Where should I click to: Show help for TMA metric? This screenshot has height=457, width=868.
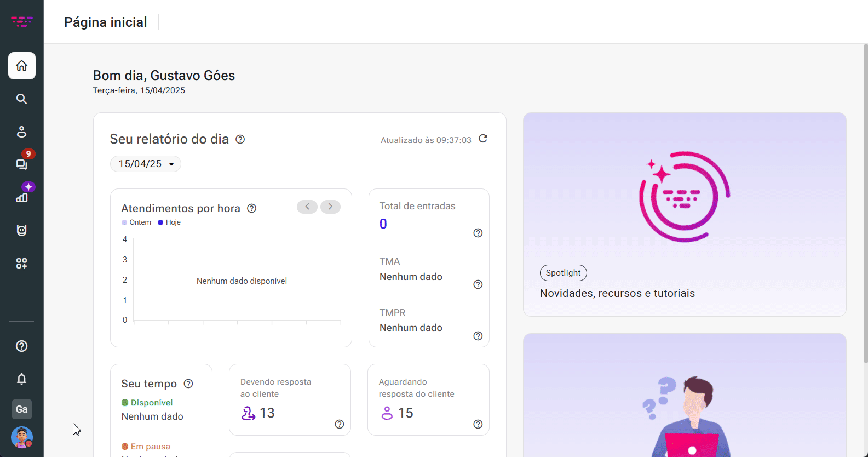478,284
